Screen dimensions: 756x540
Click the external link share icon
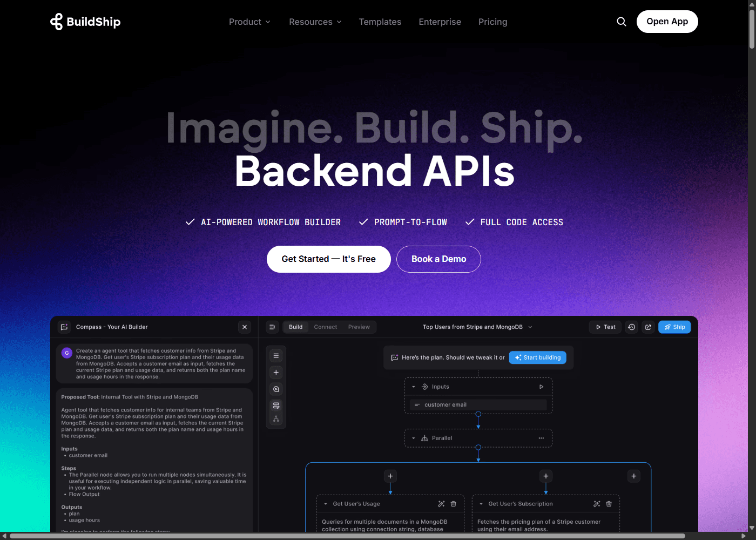click(648, 327)
